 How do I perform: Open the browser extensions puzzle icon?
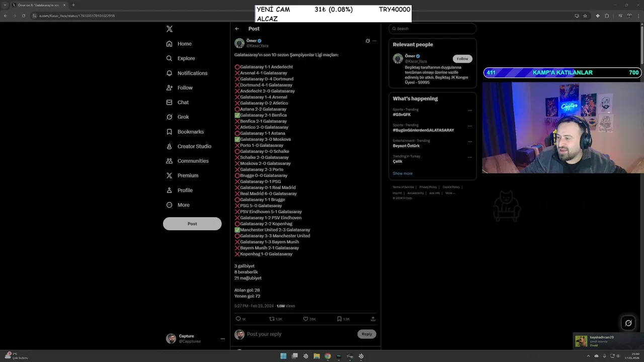pyautogui.click(x=607, y=16)
